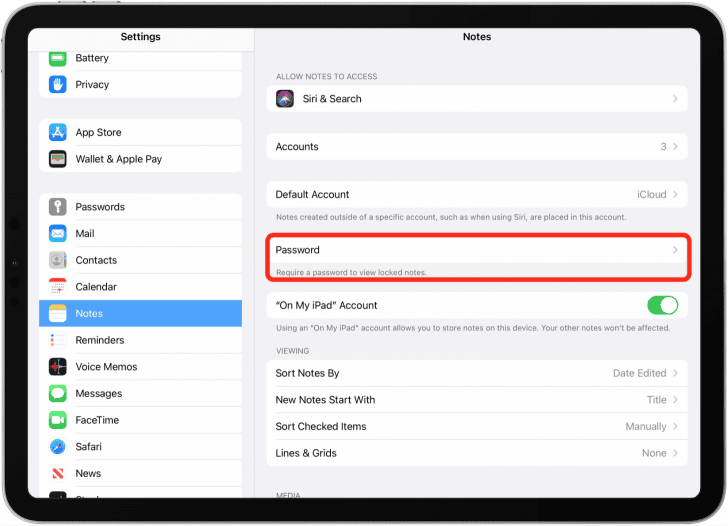The height and width of the screenshot is (526, 728).
Task: Tap the green Messages bubble icon
Action: pos(58,394)
